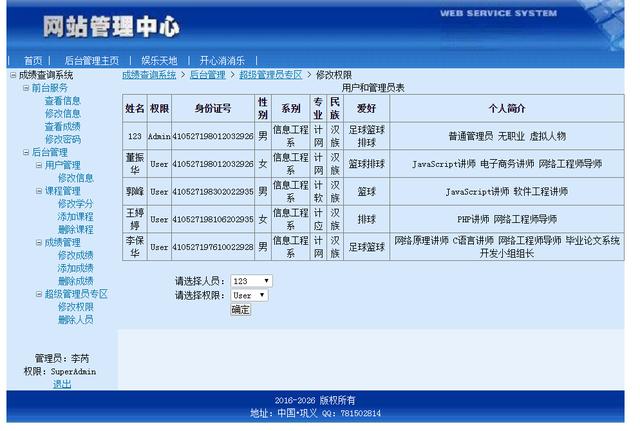640x431 pixels.
Task: Collapse the 课程管理 tree node
Action: (38, 191)
